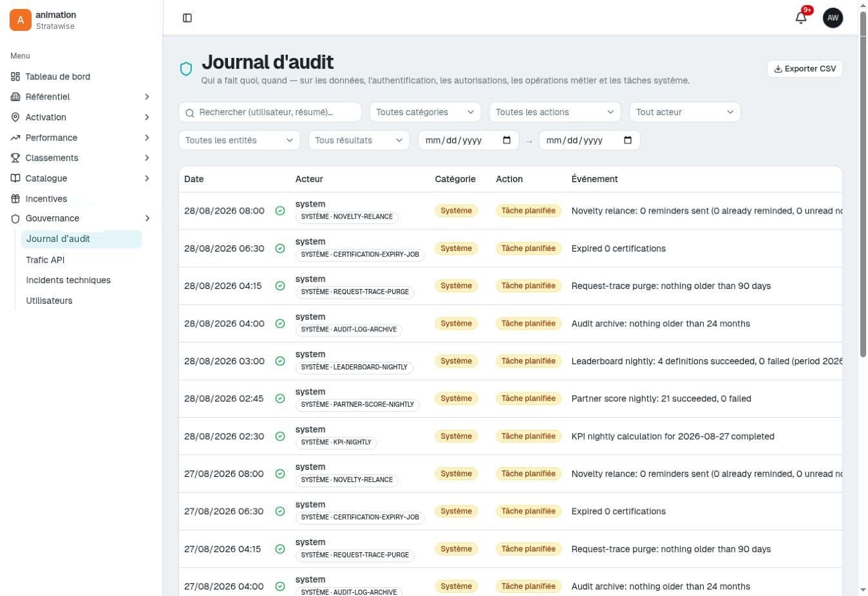Image resolution: width=868 pixels, height=596 pixels.
Task: Click the shield icon beside Journal d'audit title
Action: tap(186, 69)
